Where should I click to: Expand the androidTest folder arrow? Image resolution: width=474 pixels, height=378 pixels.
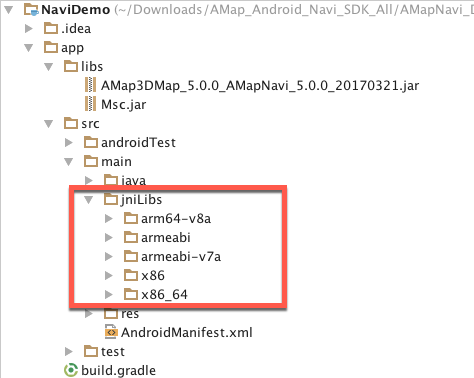(x=69, y=142)
